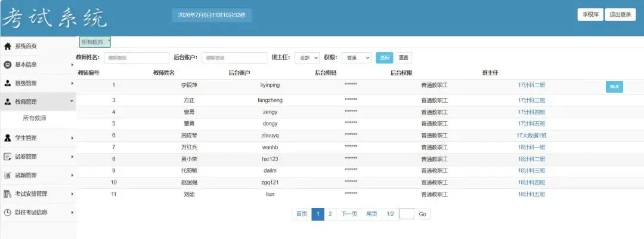Viewport: 644px width, 239px height.
Task: Click the books icon beside 考试安排管理
Action: (7, 194)
